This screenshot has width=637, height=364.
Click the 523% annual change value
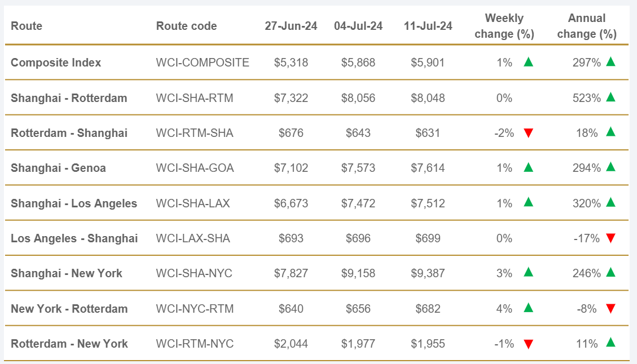pyautogui.click(x=586, y=98)
